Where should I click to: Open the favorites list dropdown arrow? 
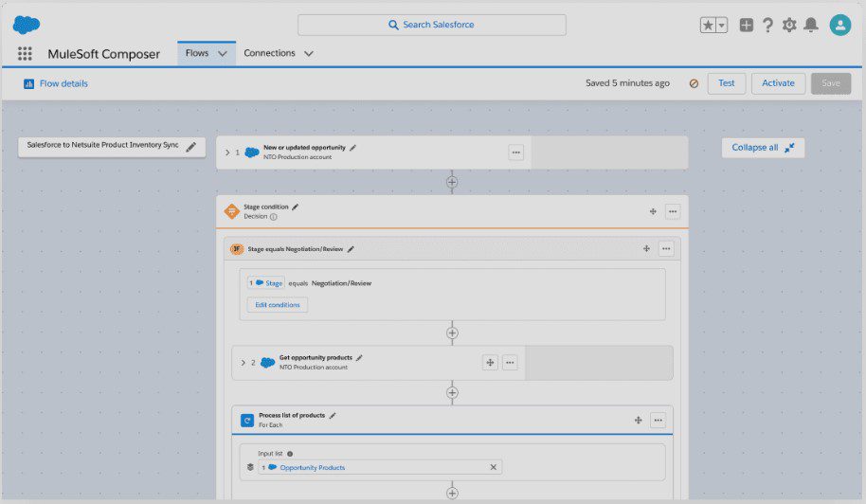pyautogui.click(x=722, y=25)
